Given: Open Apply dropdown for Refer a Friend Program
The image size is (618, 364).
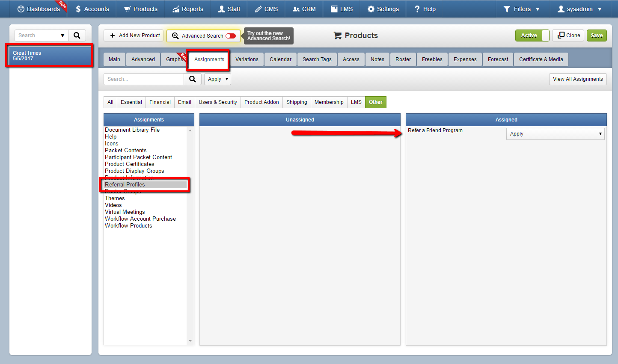Looking at the screenshot, I should (x=556, y=134).
